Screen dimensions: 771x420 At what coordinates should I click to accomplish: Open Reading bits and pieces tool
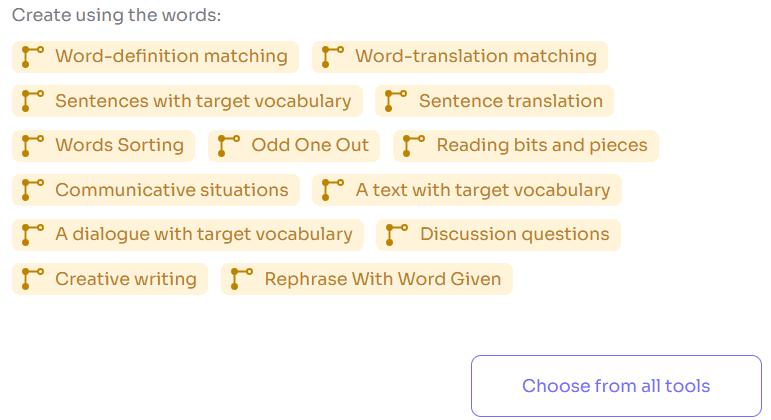(541, 145)
